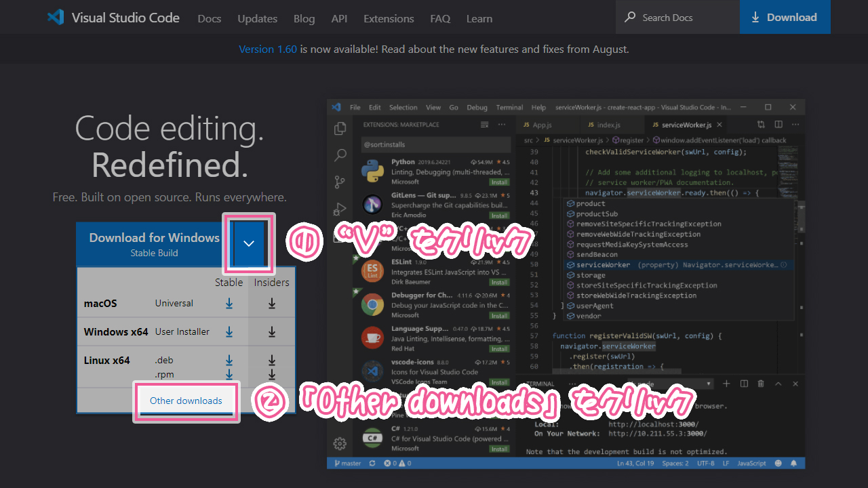Download Linux .rpm Insiders package
The image size is (868, 488).
pyautogui.click(x=271, y=374)
